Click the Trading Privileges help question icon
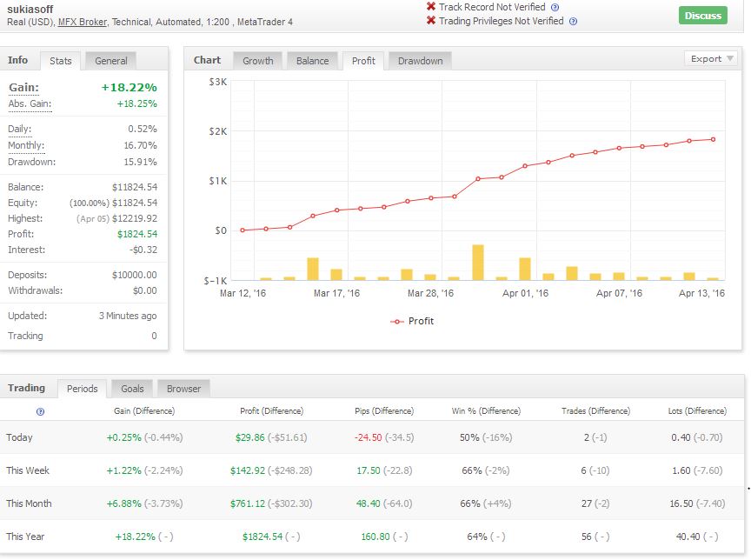 click(573, 21)
